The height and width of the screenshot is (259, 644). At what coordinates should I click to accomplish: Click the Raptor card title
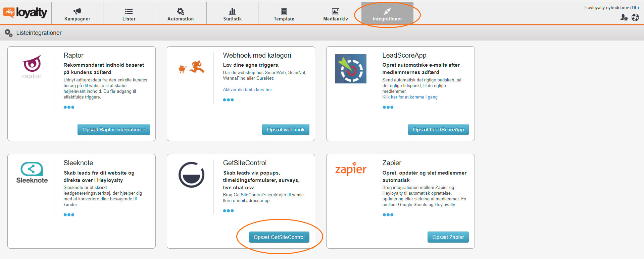click(x=73, y=55)
